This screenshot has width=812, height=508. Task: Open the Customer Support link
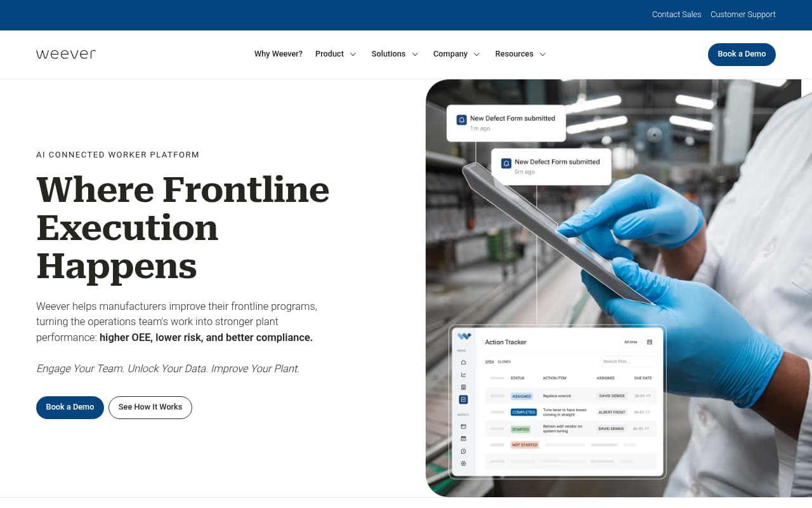tap(743, 15)
